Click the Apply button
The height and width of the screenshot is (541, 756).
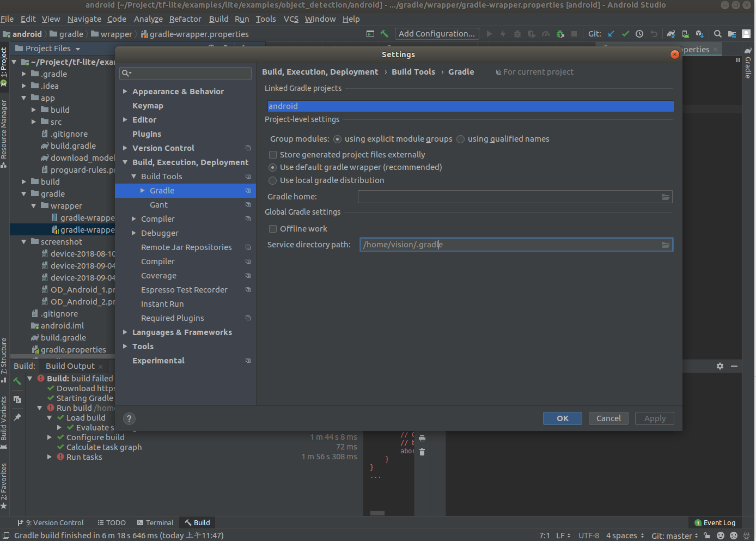(x=654, y=418)
